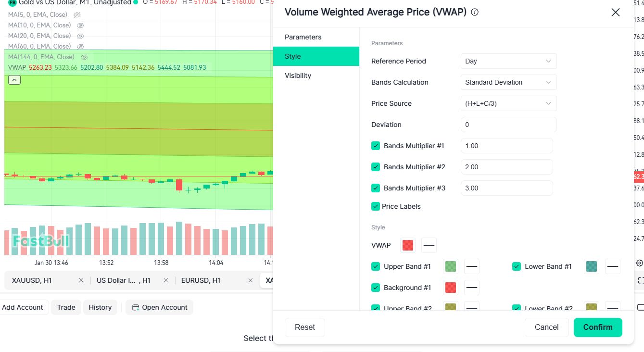Open the Price Source dropdown
Viewport: 644px width, 352px height.
(x=508, y=103)
